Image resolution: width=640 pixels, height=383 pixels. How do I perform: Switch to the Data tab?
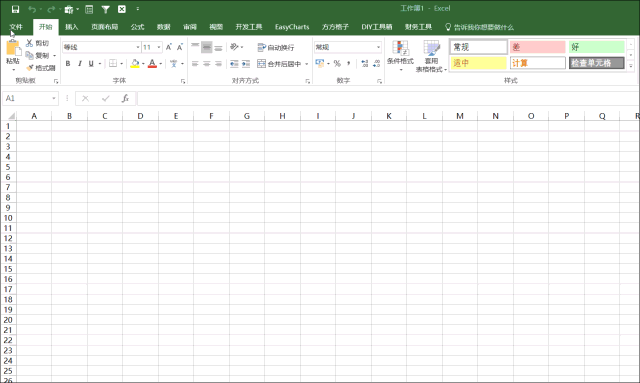click(x=164, y=27)
